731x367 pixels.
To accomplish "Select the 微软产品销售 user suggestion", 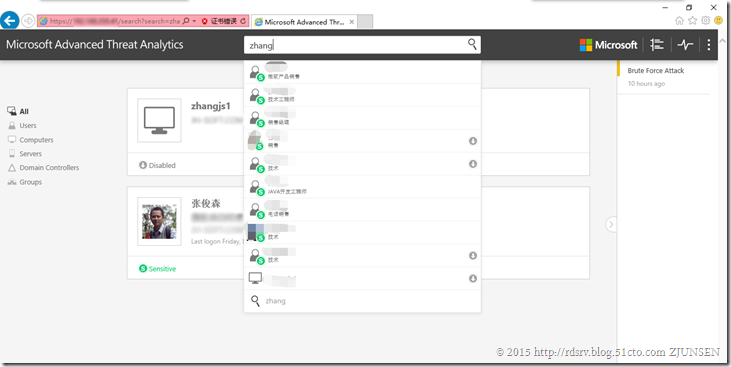I will (x=362, y=72).
